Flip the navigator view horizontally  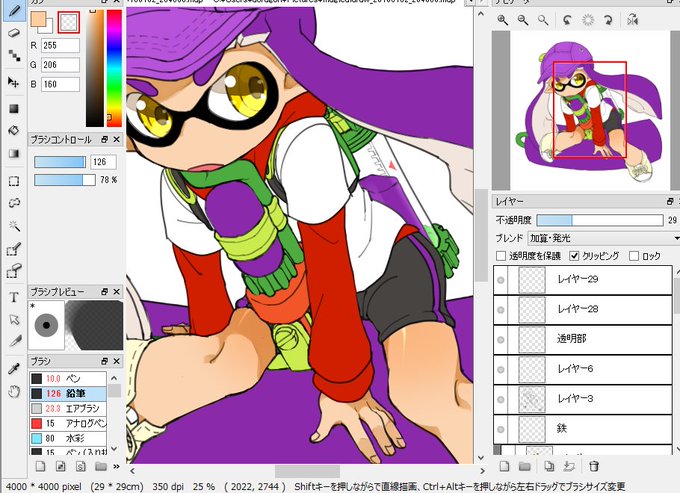click(x=633, y=20)
